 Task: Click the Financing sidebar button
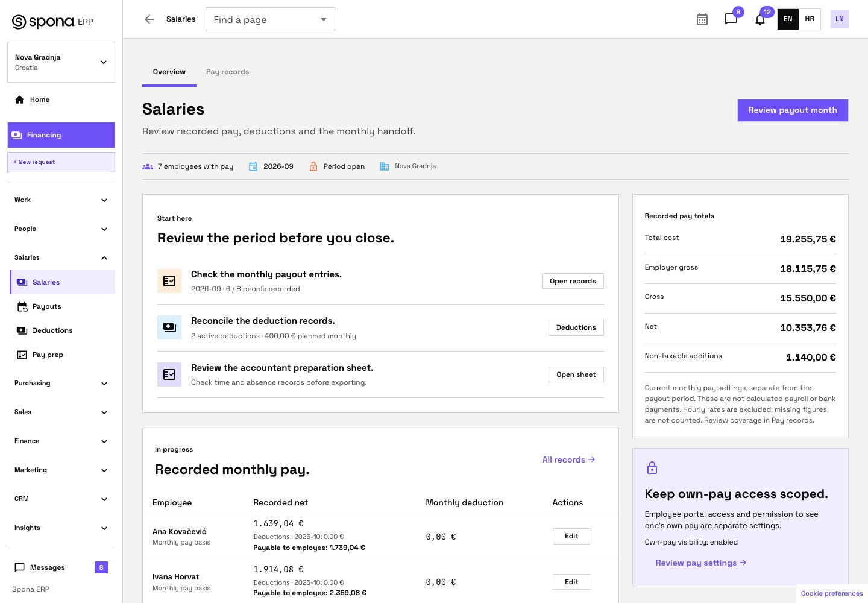point(61,135)
